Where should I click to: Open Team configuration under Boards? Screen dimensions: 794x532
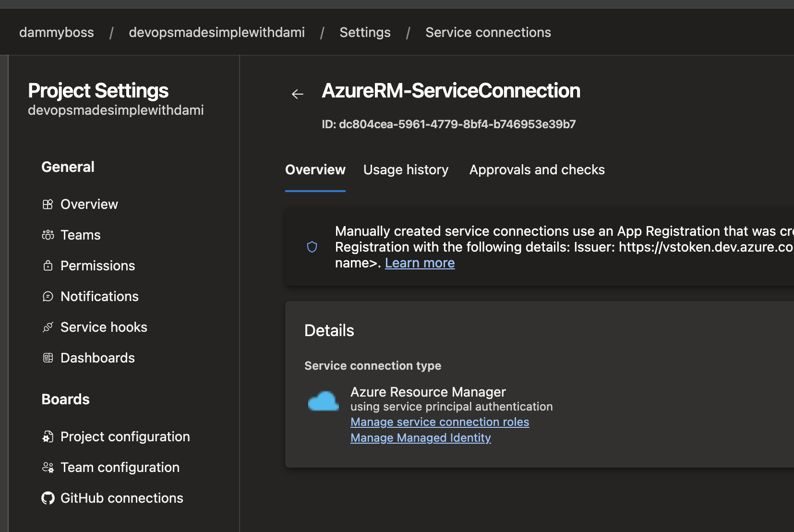120,468
